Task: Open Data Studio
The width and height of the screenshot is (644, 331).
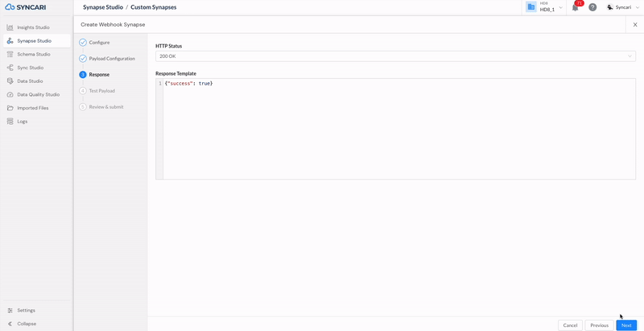Action: coord(30,81)
